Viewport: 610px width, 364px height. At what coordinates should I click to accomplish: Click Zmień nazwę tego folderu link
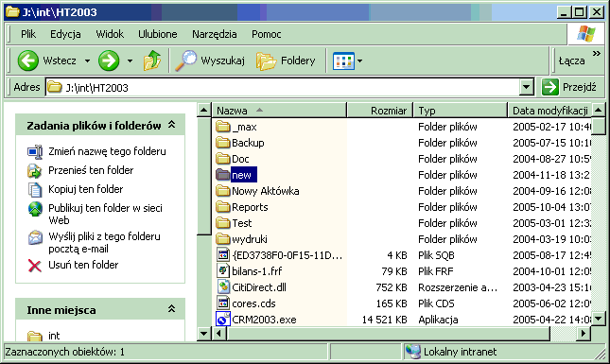point(107,151)
